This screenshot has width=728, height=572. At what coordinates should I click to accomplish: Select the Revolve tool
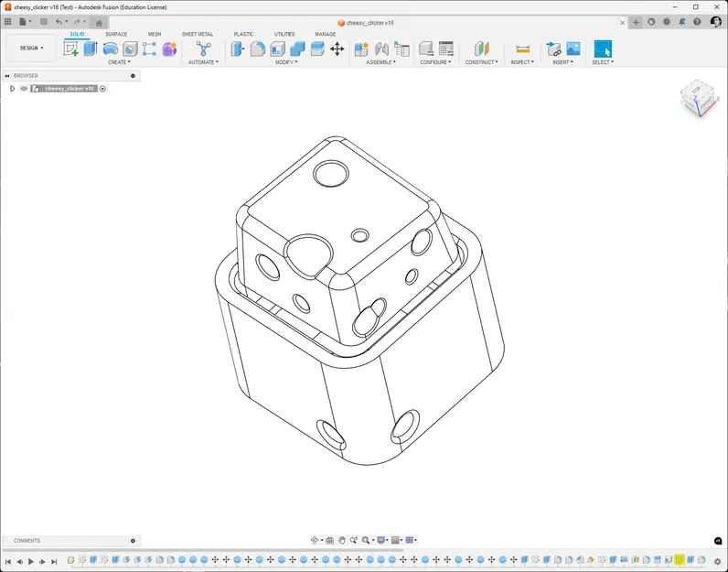click(110, 49)
